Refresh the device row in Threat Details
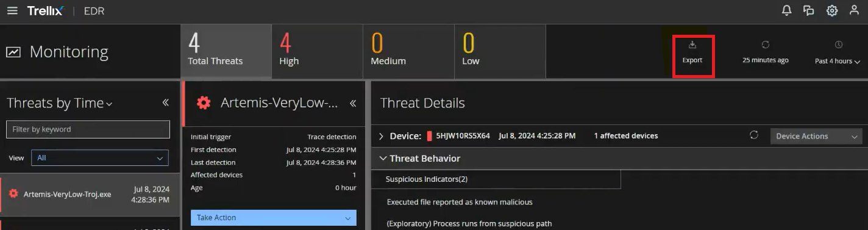The height and width of the screenshot is (230, 868). pyautogui.click(x=754, y=135)
